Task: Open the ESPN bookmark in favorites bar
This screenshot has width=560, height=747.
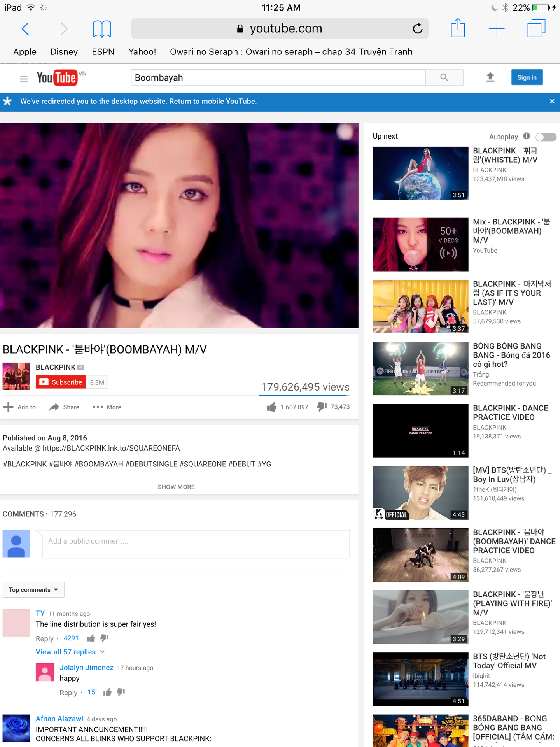Action: tap(103, 52)
